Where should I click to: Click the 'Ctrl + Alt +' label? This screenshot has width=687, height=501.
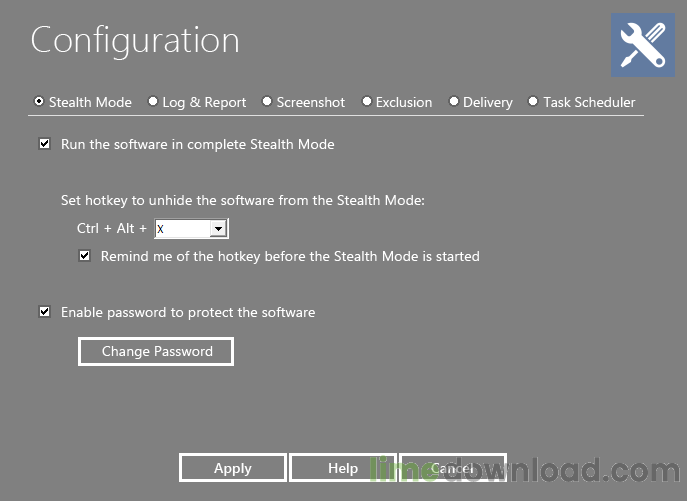(112, 228)
